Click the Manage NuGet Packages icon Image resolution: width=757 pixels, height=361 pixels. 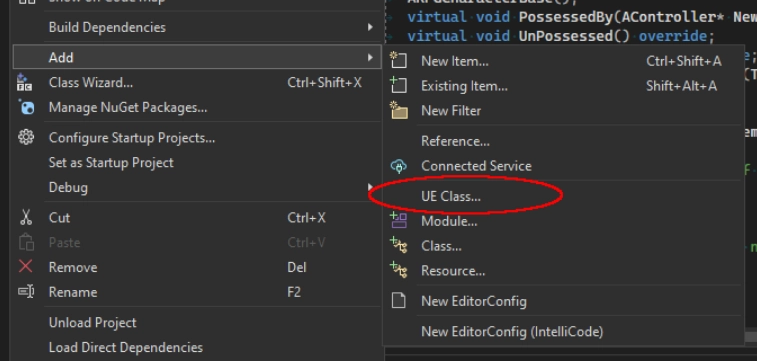[x=26, y=107]
